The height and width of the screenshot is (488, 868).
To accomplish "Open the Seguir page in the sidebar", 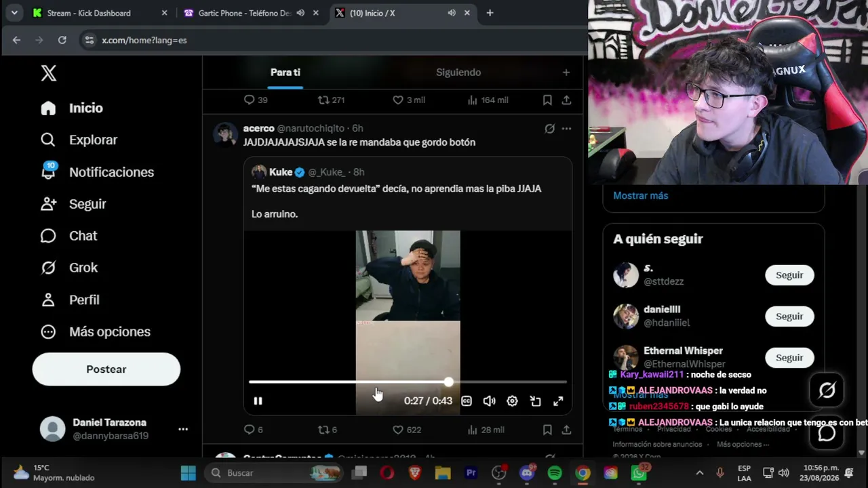I will click(x=73, y=204).
